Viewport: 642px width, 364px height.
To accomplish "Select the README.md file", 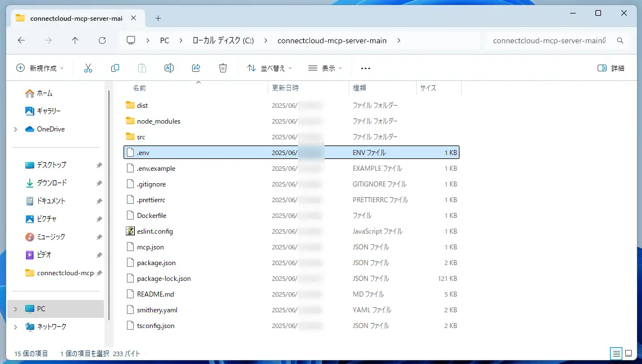I will tap(292, 294).
